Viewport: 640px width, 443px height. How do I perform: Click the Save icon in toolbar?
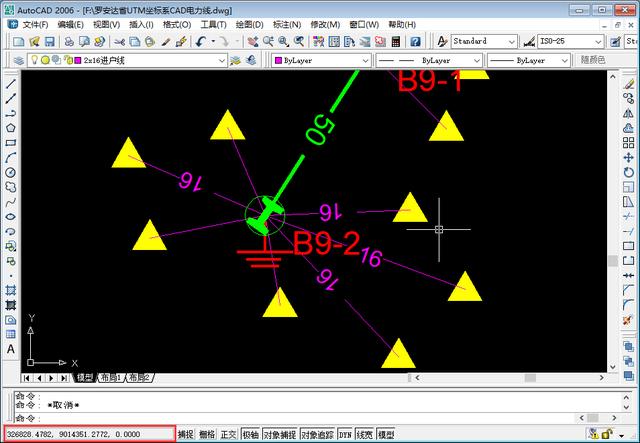click(49, 42)
